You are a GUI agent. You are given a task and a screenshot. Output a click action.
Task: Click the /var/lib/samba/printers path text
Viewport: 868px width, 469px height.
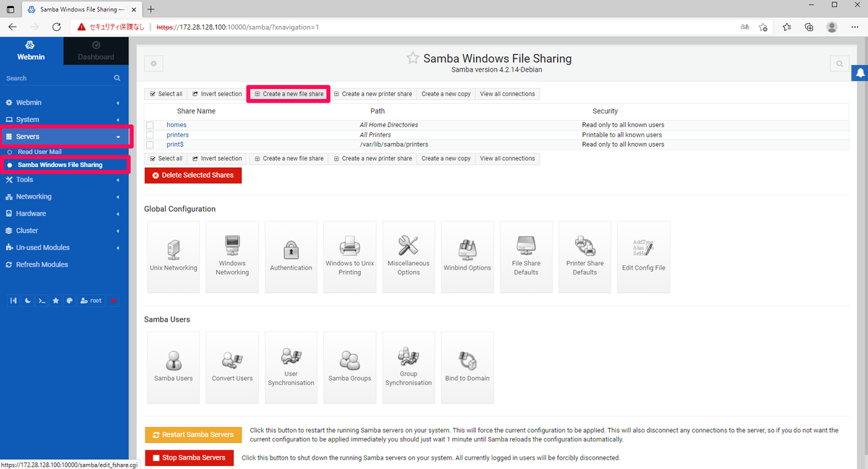(x=394, y=145)
